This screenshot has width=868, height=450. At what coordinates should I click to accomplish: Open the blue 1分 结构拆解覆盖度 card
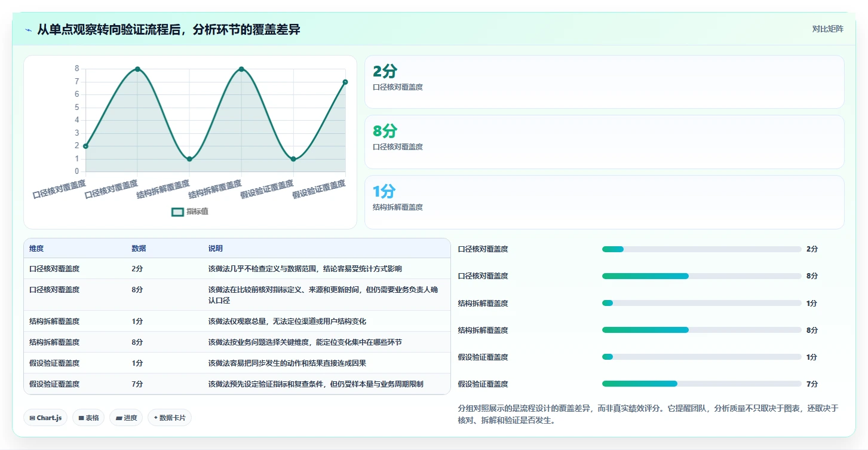pos(604,202)
